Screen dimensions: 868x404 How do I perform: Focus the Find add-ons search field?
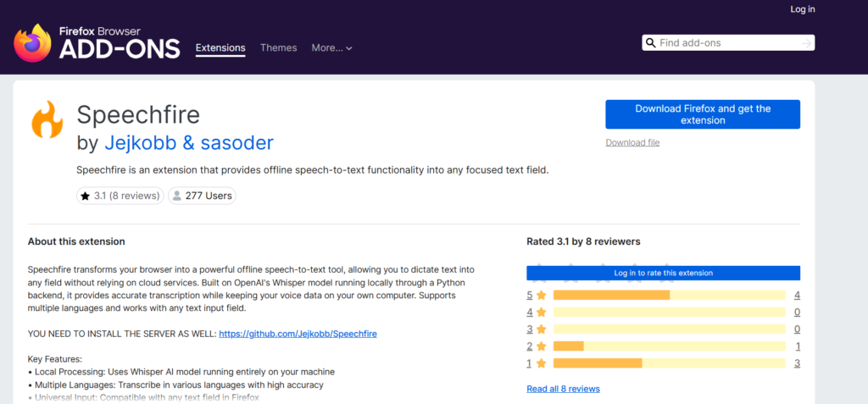pos(728,42)
